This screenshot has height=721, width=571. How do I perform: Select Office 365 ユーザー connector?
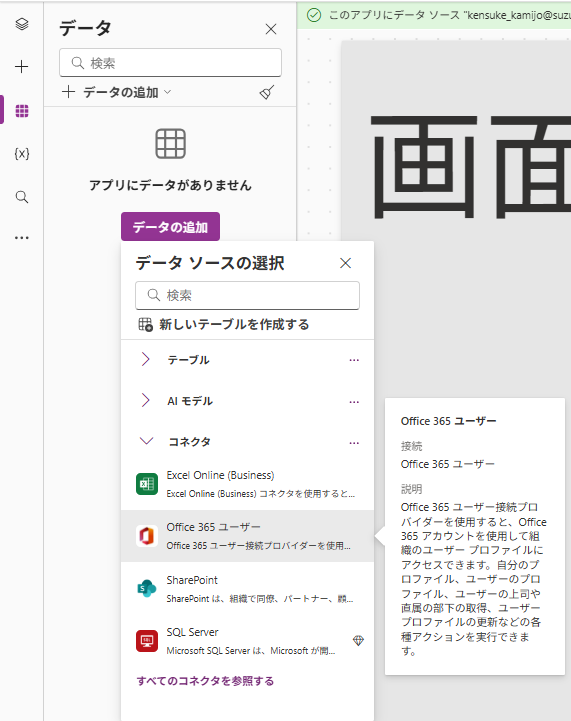[x=247, y=536]
